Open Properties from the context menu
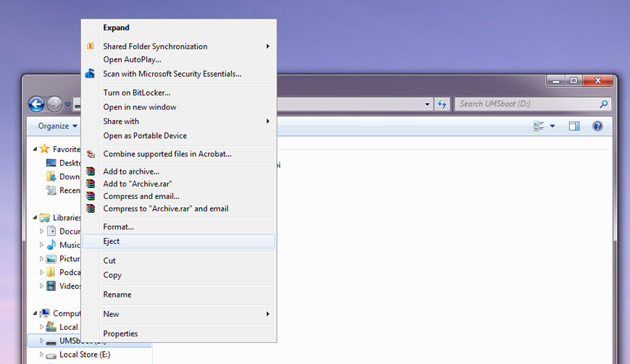The width and height of the screenshot is (630, 364). tap(120, 334)
